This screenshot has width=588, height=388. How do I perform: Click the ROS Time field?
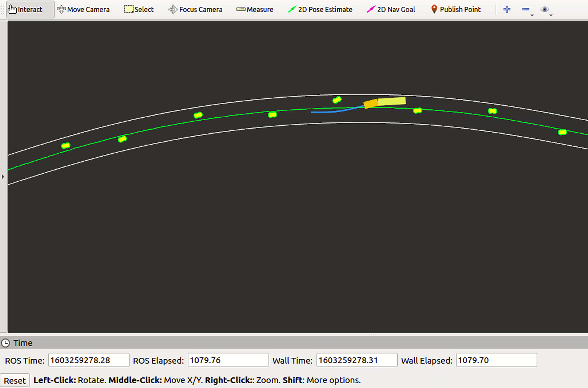pyautogui.click(x=88, y=360)
